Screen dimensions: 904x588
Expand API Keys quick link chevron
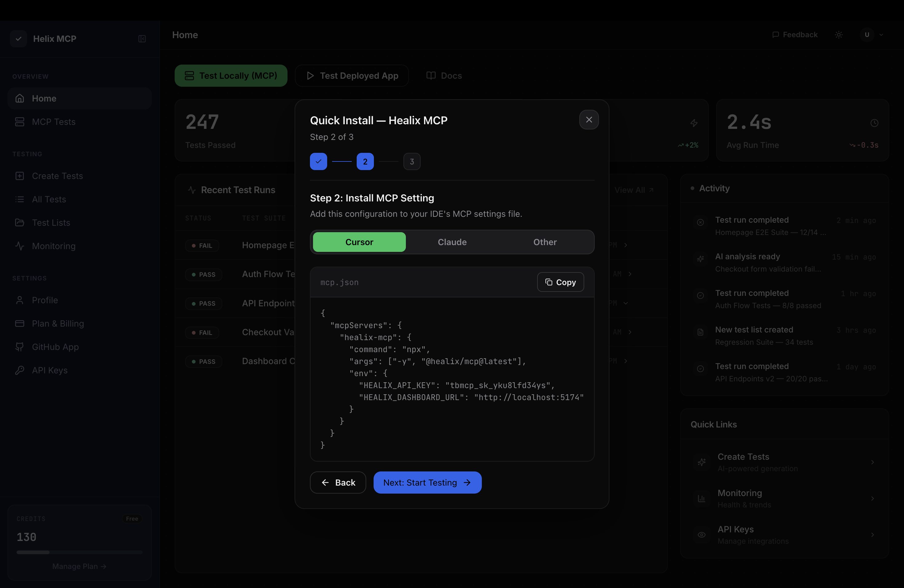872,535
